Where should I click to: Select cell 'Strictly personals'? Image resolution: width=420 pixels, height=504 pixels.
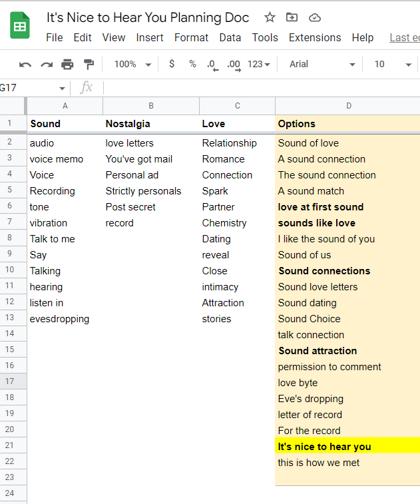(x=151, y=191)
